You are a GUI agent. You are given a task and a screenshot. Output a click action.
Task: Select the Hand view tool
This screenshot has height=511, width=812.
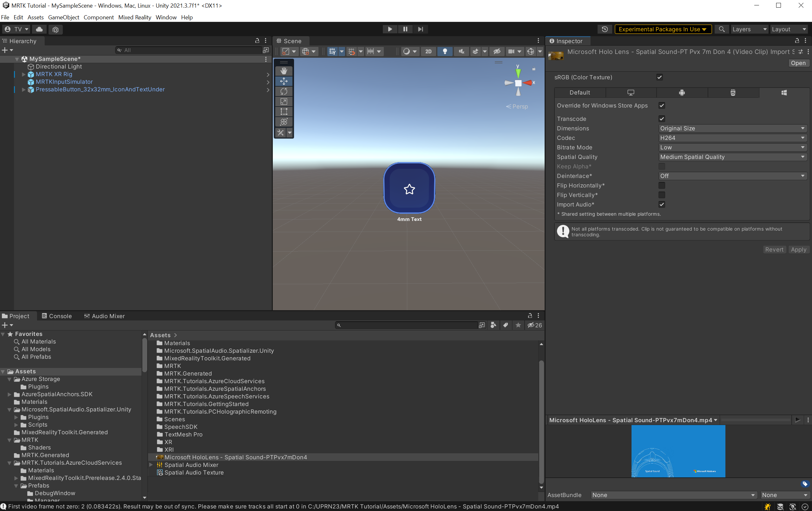[x=284, y=71]
